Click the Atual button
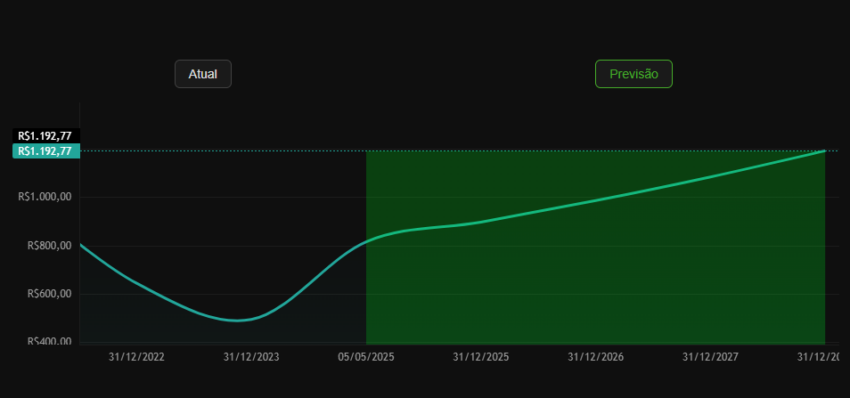 point(203,74)
